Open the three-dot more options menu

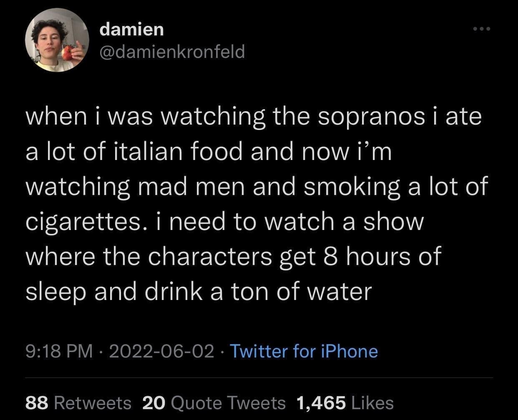click(482, 29)
